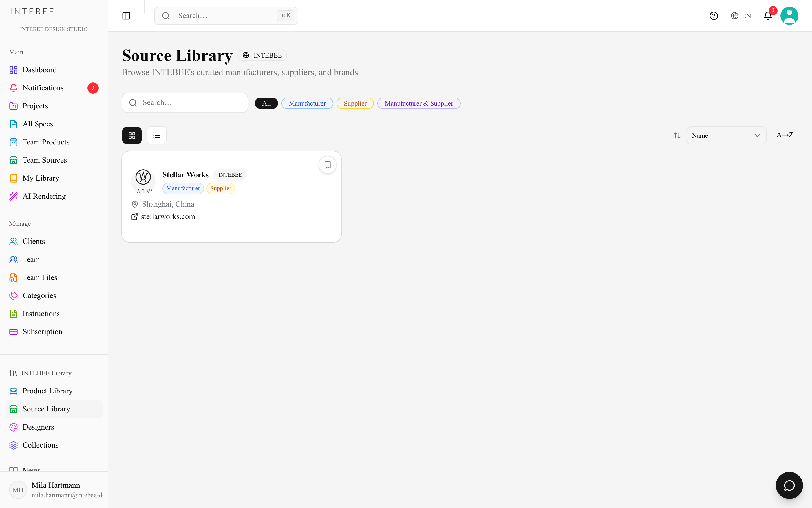Click the MH initials avatar

[18, 490]
